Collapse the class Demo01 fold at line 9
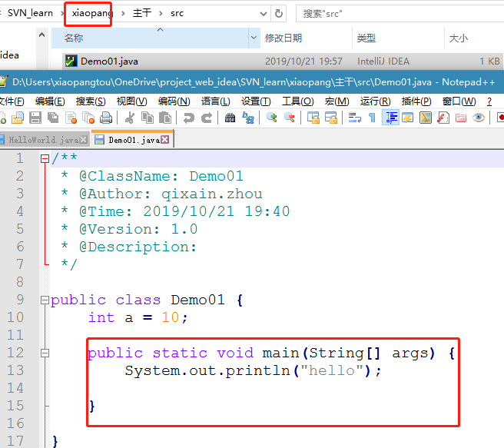This screenshot has width=504, height=448. pos(45,300)
